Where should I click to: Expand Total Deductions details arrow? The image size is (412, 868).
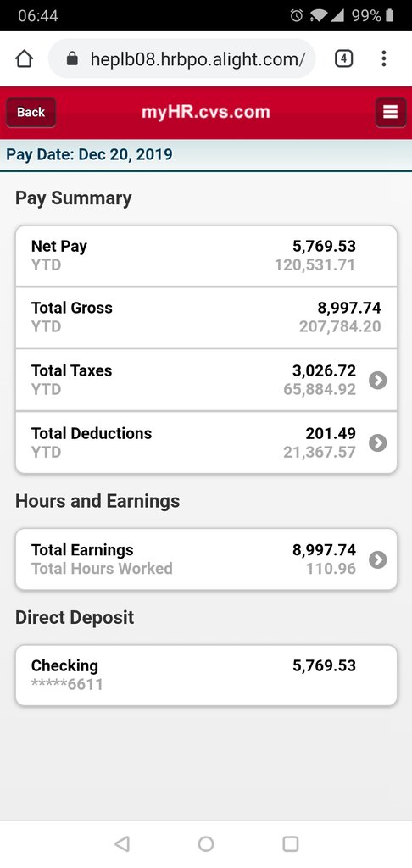pyautogui.click(x=378, y=442)
